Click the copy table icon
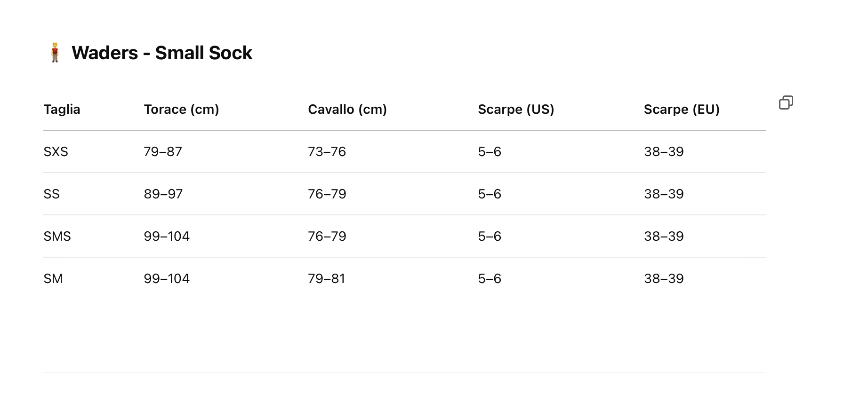Viewport: 868px width, 394px height. click(x=786, y=102)
